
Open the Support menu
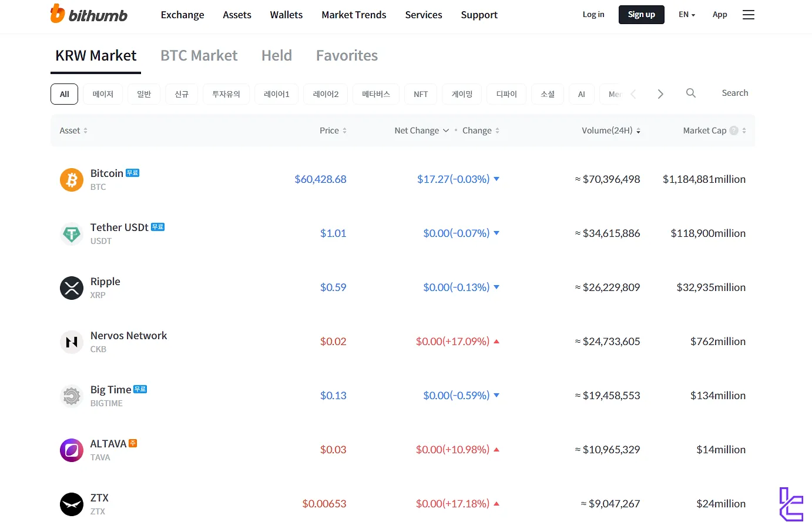click(x=479, y=15)
